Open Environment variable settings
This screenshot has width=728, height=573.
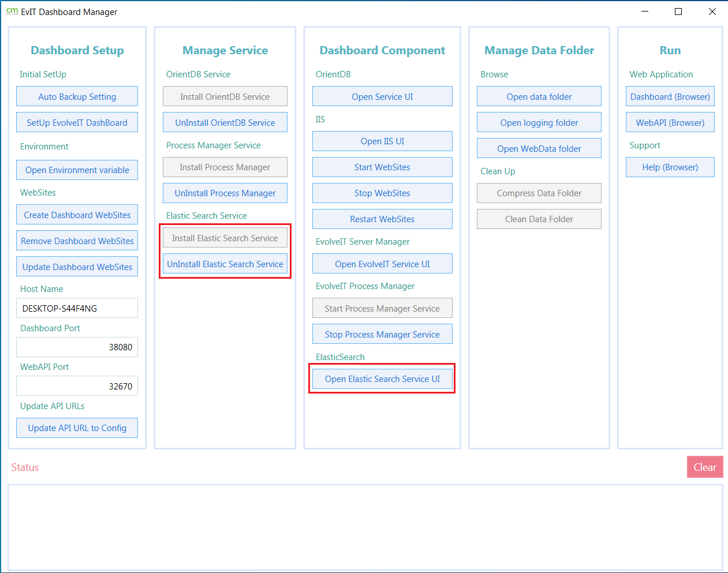tap(77, 170)
